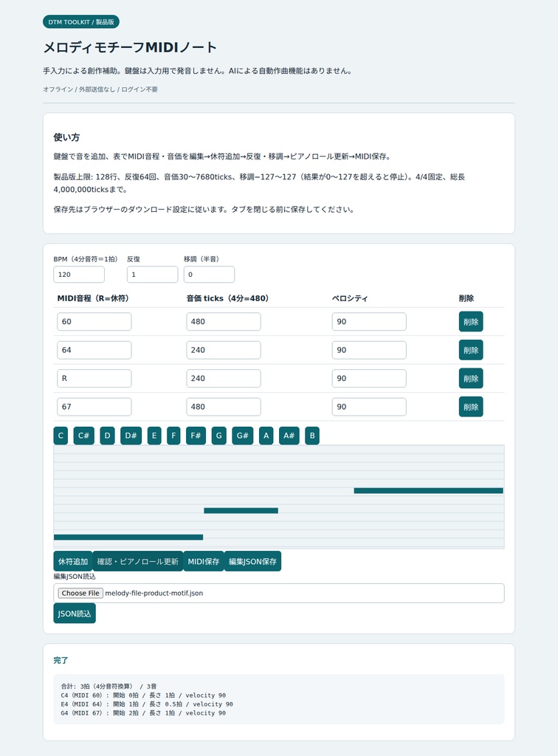Click the 使い方 section heading
The height and width of the screenshot is (756, 558).
tap(66, 137)
